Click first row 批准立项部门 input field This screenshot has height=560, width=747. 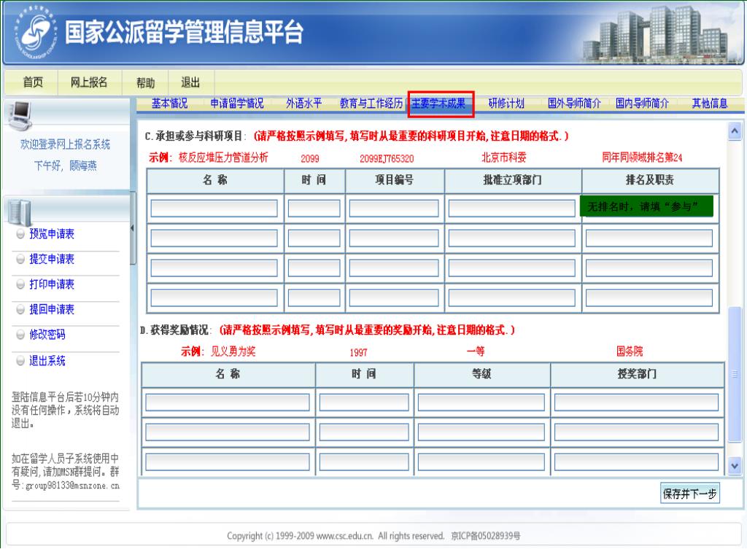[x=511, y=208]
